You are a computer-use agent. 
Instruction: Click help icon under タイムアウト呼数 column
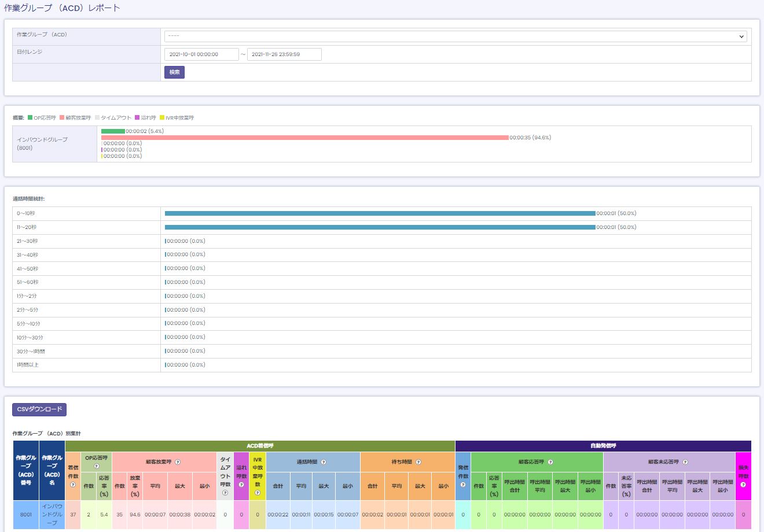[x=225, y=493]
